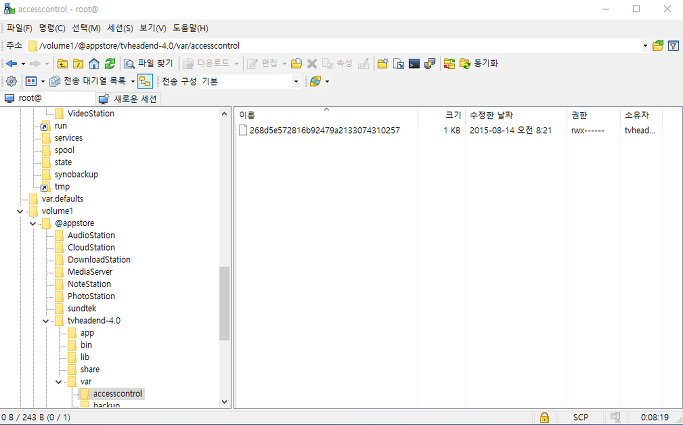Open the 도움말(H) menu
Screen dimensions: 683x425
pos(190,28)
